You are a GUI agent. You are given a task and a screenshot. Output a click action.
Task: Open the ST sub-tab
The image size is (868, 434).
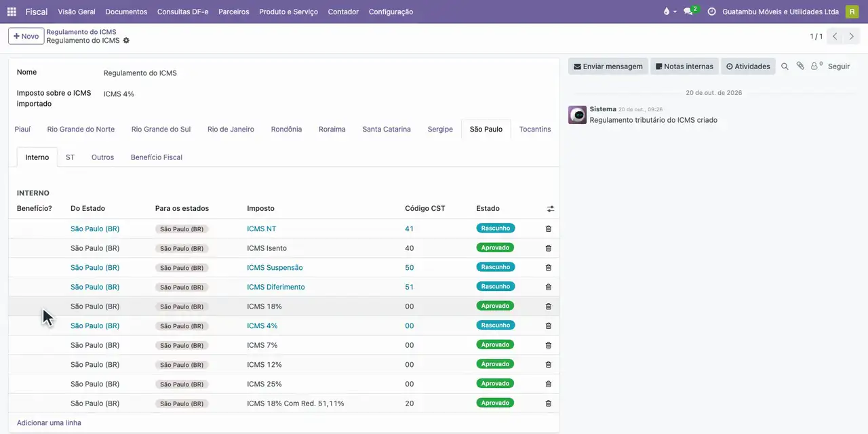pos(70,157)
